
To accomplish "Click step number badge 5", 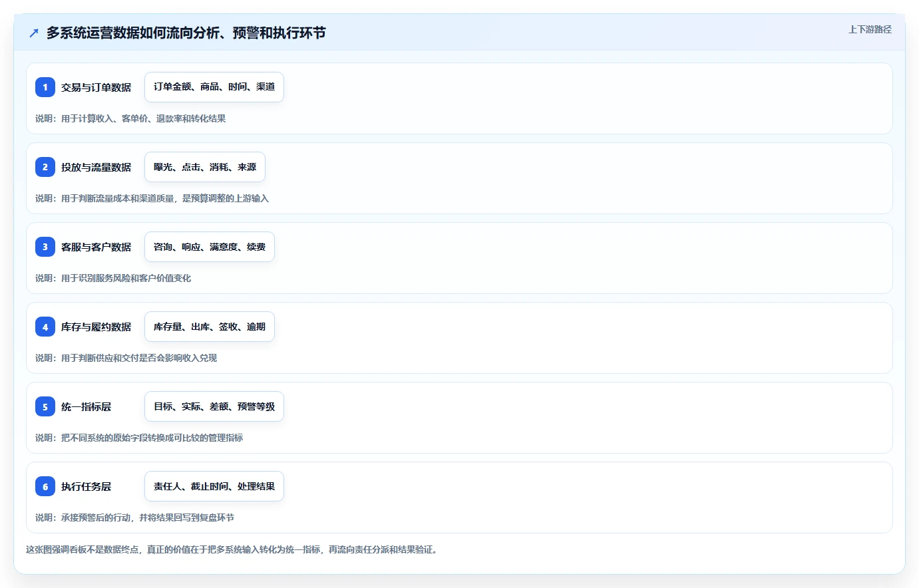I will coord(45,406).
